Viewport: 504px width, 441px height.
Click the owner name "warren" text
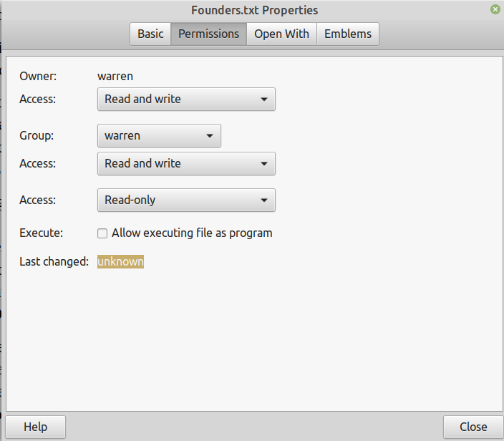click(x=115, y=76)
